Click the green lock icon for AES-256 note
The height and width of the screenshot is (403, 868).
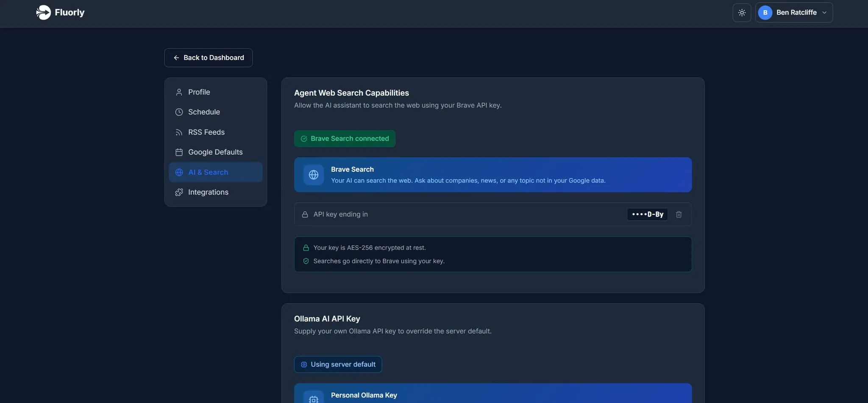click(x=306, y=248)
